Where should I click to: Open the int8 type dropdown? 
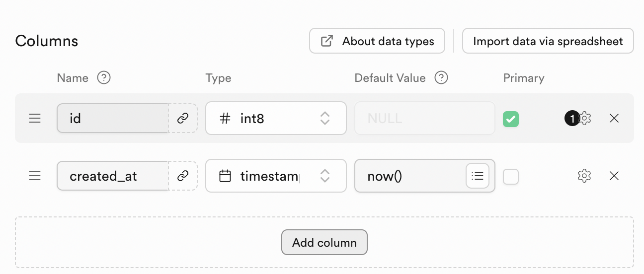[x=276, y=119]
